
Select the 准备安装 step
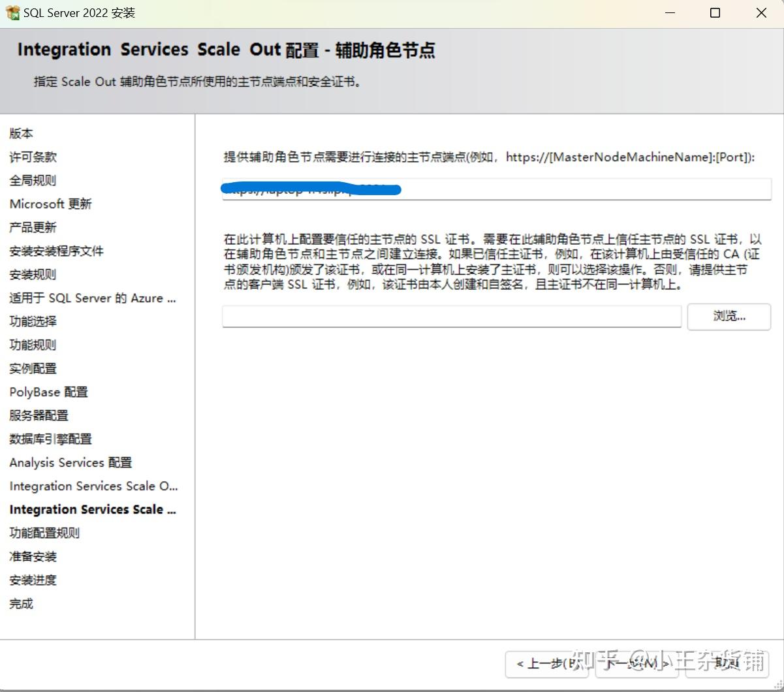coord(33,556)
